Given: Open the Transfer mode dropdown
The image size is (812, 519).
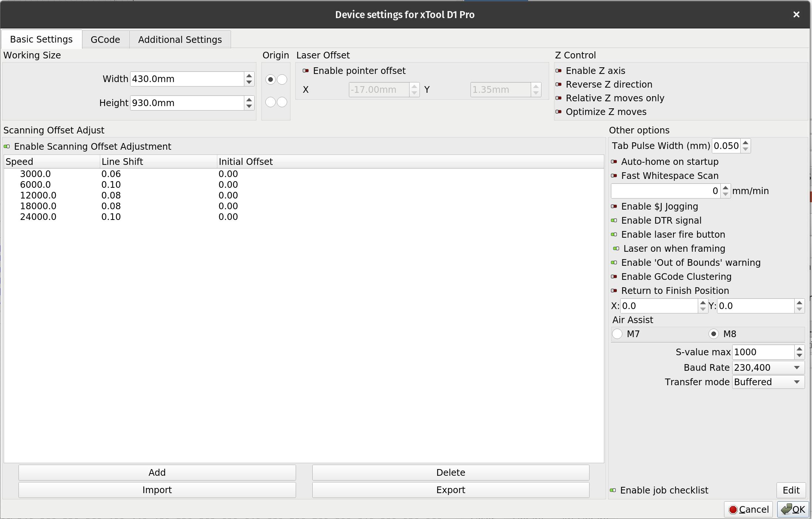Looking at the screenshot, I should (x=768, y=382).
